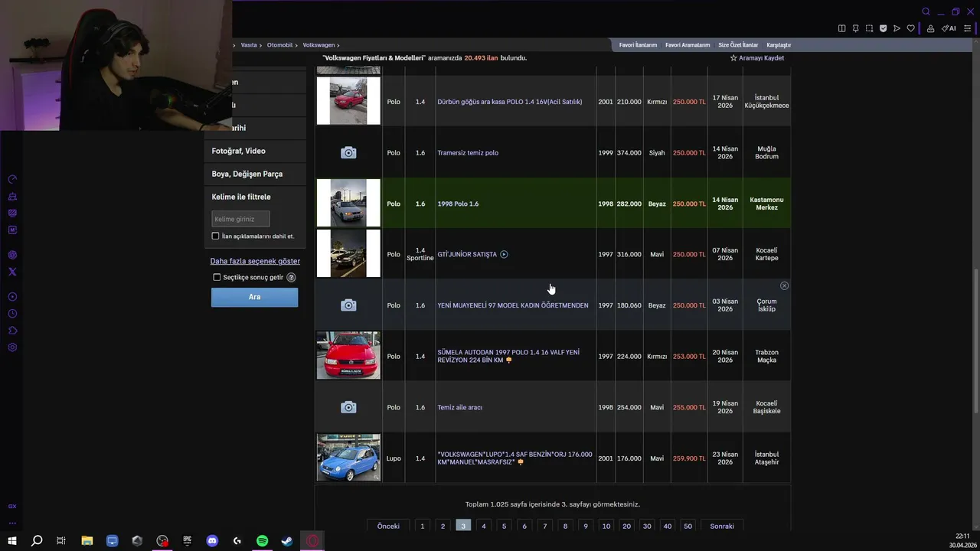Go to Önceki previous page
This screenshot has width=980, height=551.
click(388, 526)
